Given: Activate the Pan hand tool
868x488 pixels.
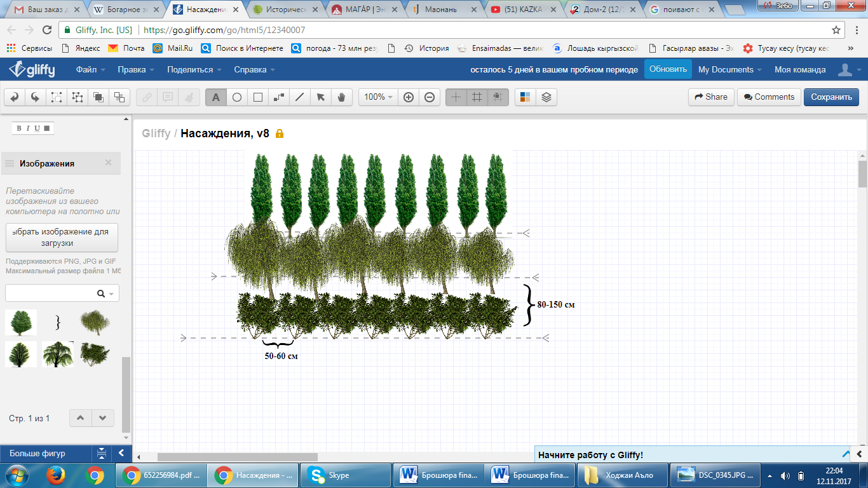Looking at the screenshot, I should pyautogui.click(x=341, y=97).
